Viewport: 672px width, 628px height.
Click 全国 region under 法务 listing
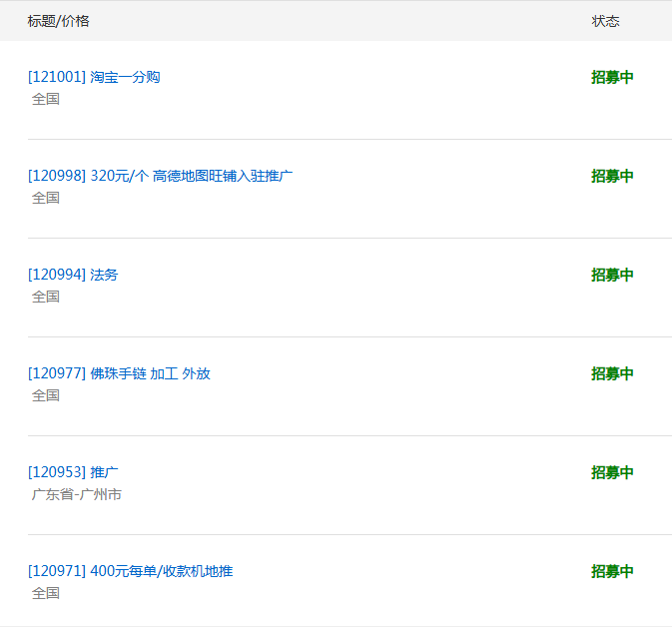tap(46, 297)
